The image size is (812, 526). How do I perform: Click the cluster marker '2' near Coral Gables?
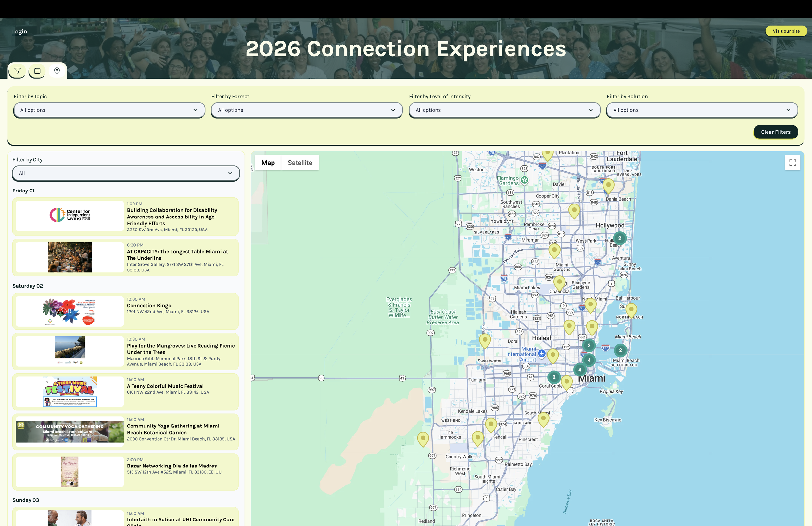coord(554,377)
